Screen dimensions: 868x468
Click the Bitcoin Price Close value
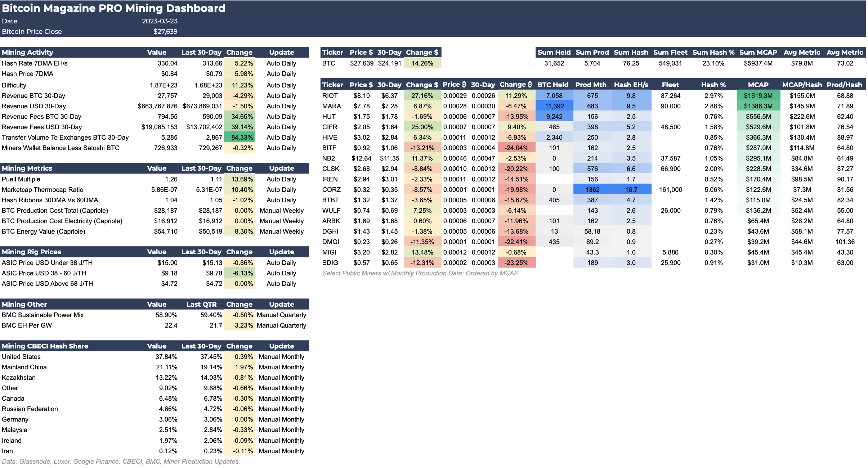coord(166,31)
